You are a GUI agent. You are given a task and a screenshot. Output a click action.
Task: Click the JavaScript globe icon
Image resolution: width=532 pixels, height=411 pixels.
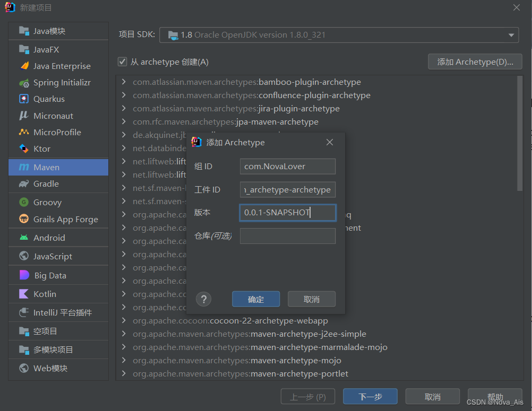click(x=24, y=256)
